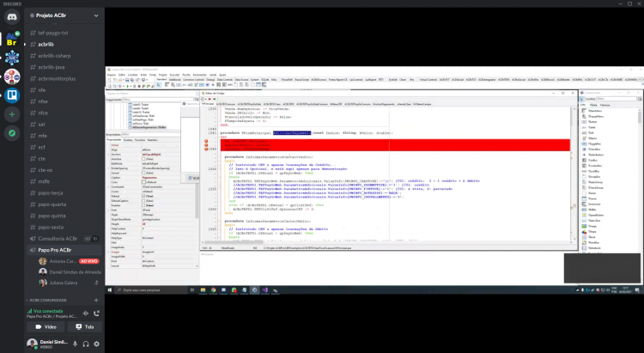Create channel in ACBR COMUNIDADE with plus icon
Viewport: 644px width, 353px height.
(x=96, y=301)
